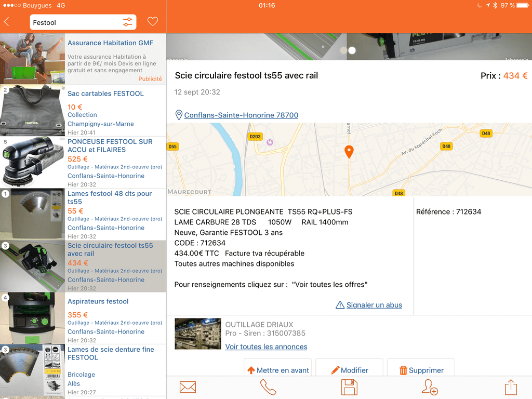Tap the Pro - Siren : 315007385 line

tap(265, 333)
